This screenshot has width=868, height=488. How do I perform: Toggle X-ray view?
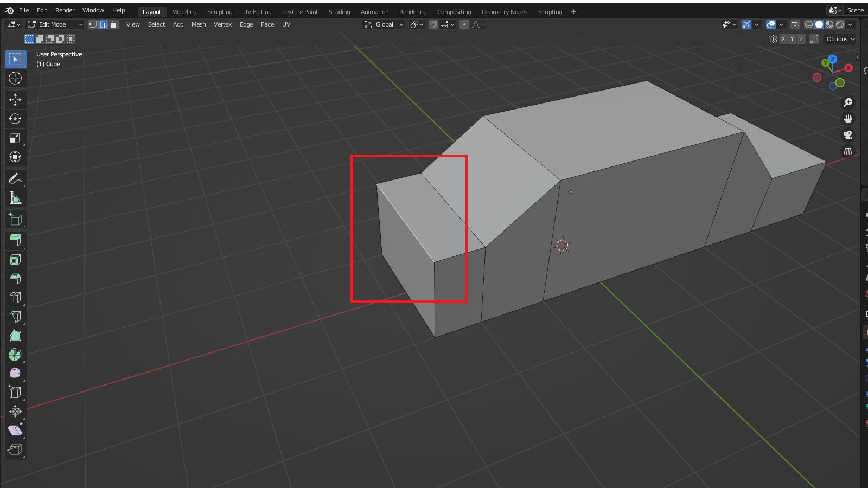795,24
